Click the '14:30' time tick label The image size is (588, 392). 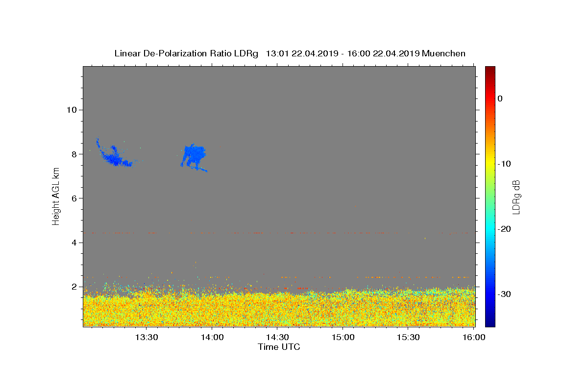(277, 337)
